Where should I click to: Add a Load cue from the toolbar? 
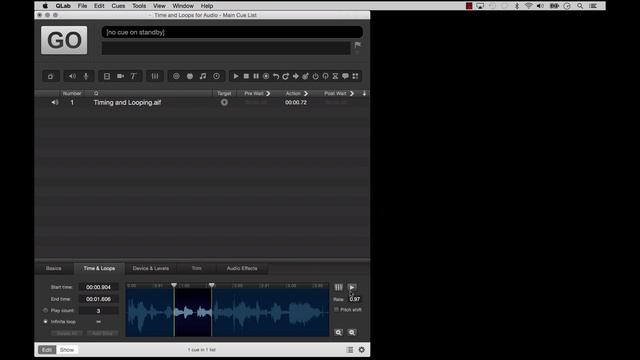[266, 76]
